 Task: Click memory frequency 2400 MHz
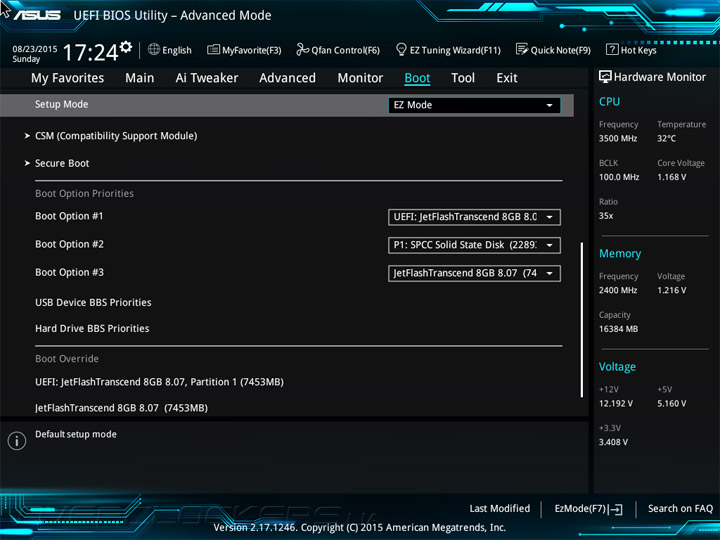[618, 290]
